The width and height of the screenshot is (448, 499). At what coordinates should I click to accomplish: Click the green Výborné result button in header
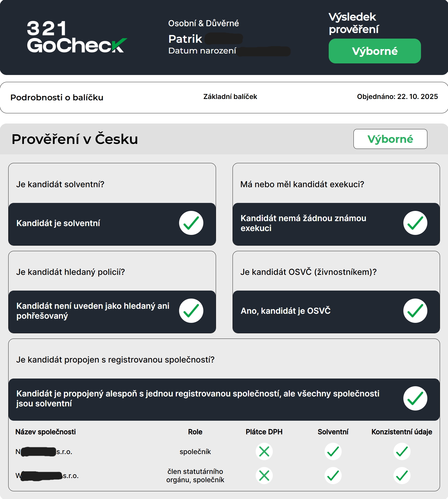pos(374,51)
